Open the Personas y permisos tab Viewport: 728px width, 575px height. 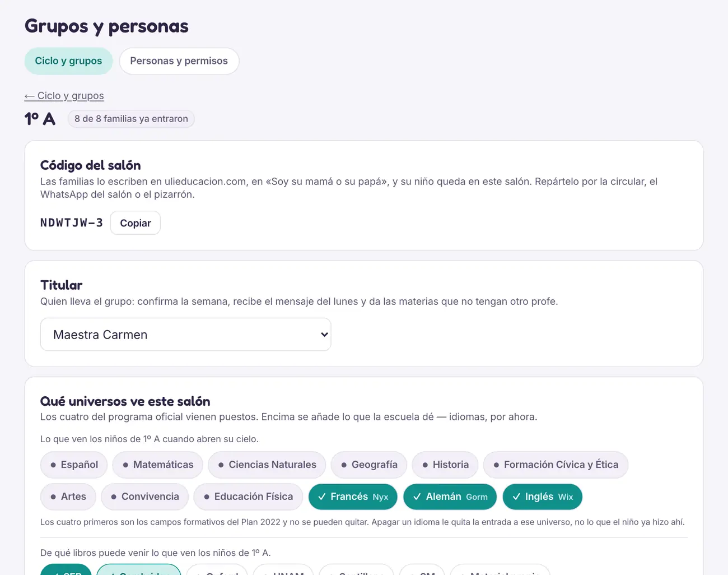click(179, 61)
